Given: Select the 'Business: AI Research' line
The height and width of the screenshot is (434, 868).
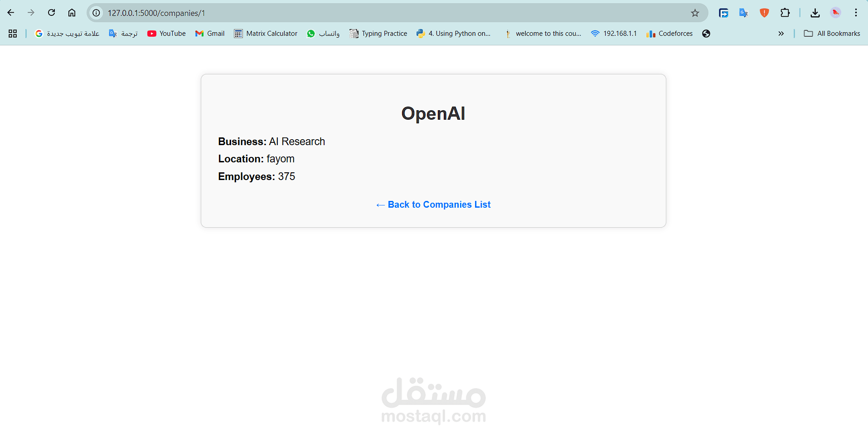Looking at the screenshot, I should point(272,141).
